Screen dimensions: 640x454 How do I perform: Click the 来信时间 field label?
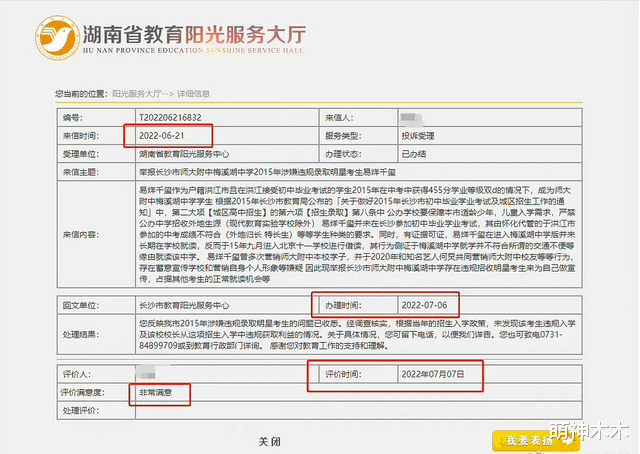pos(81,136)
